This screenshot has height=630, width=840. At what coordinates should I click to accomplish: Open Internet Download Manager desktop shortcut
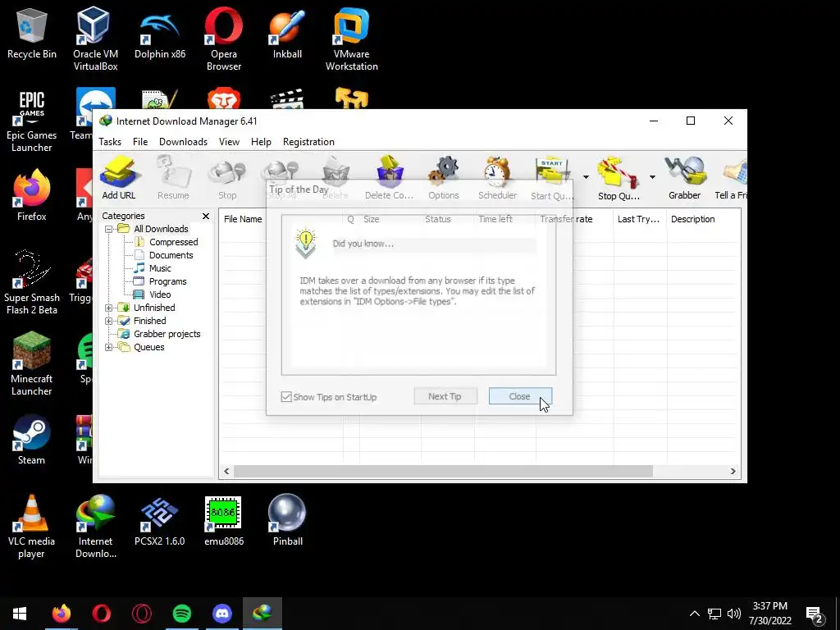(x=95, y=527)
